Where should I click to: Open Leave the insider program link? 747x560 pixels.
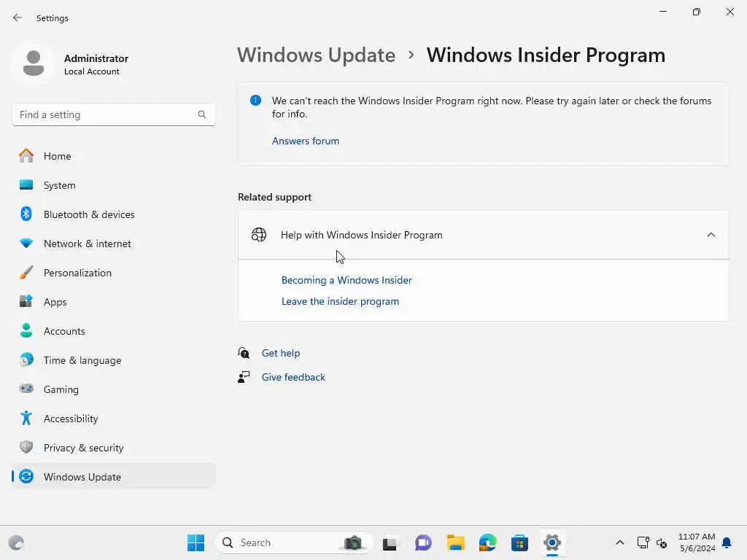[x=340, y=301]
